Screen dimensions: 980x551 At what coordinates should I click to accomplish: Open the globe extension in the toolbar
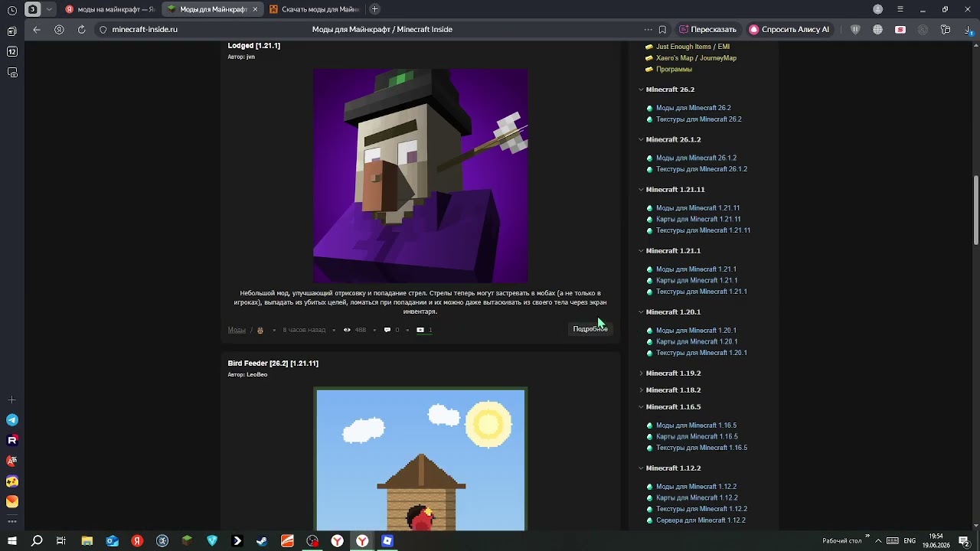tap(877, 30)
